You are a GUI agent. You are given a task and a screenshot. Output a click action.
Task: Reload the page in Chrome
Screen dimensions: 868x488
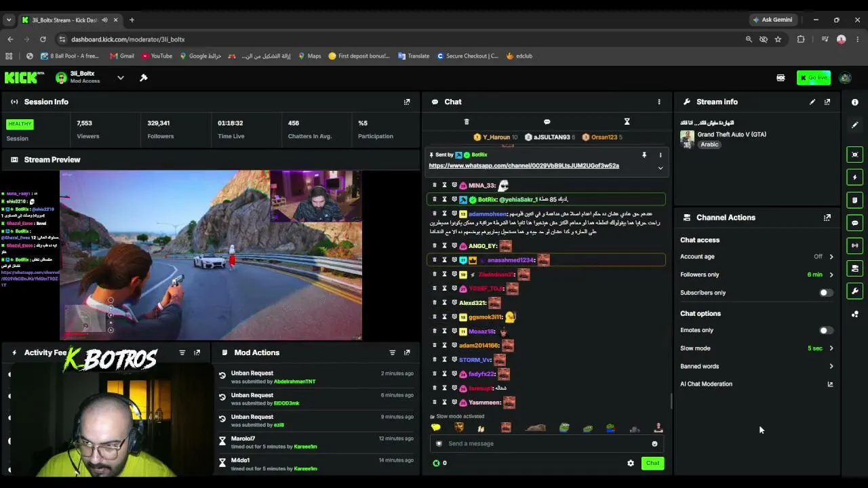pos(43,39)
